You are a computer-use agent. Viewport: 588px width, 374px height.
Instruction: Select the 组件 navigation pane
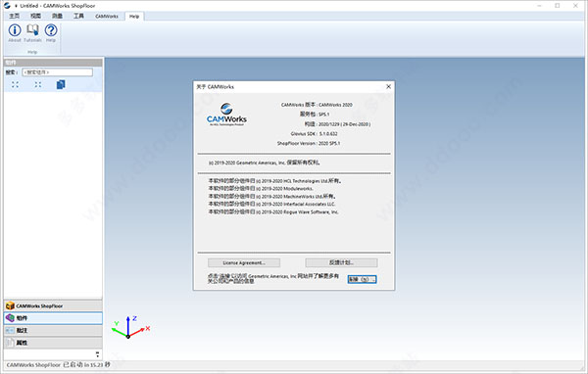[53, 318]
